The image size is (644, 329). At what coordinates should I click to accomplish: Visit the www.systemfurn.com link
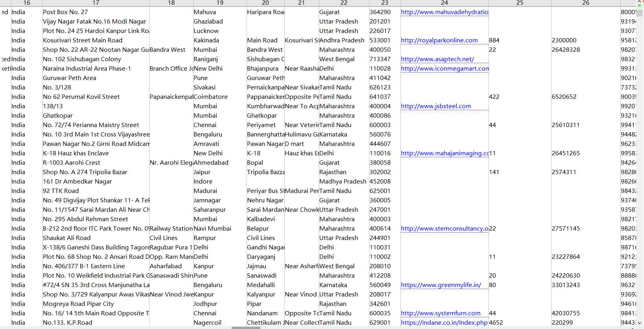(x=441, y=313)
